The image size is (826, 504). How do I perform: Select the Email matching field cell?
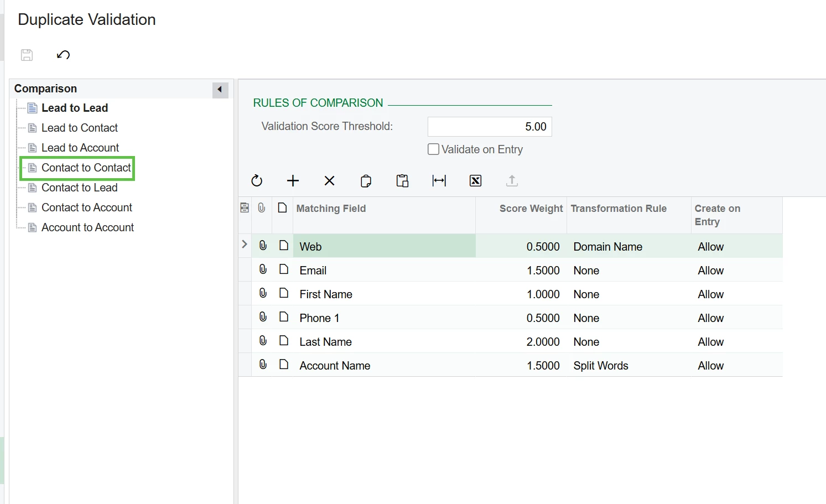pos(384,270)
